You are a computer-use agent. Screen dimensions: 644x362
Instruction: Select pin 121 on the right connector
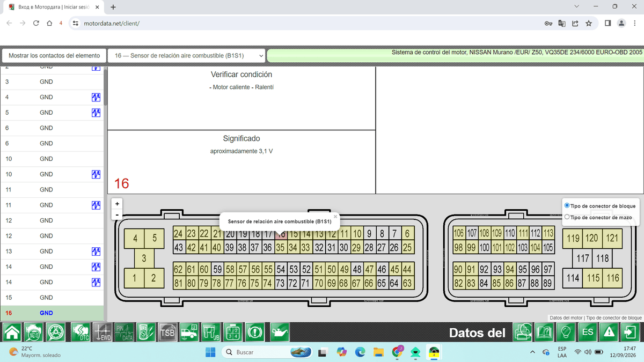612,238
